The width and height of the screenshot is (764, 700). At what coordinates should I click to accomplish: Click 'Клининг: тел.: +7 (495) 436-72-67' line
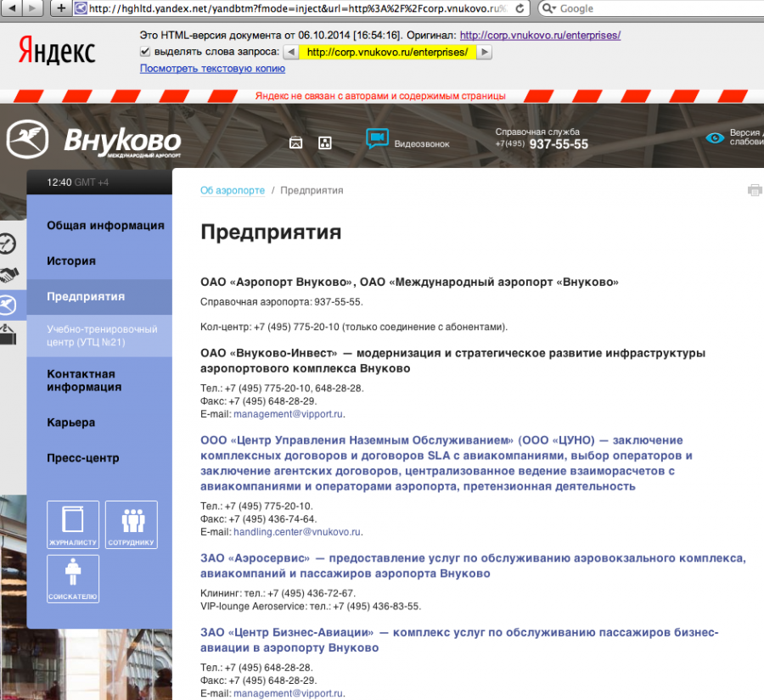tap(278, 593)
